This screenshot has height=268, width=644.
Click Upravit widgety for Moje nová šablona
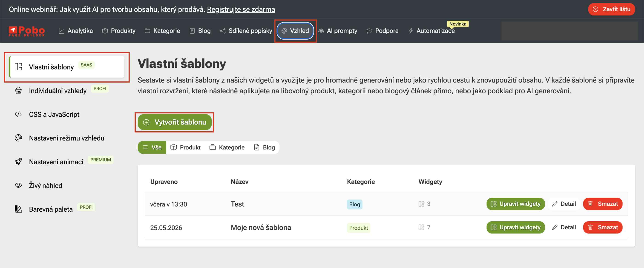[515, 228]
